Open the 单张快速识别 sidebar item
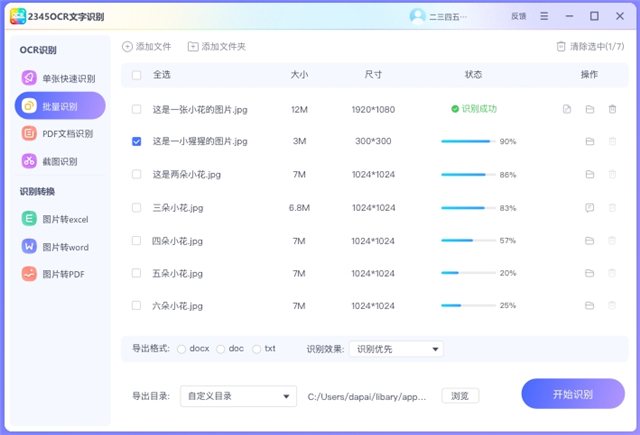Image resolution: width=640 pixels, height=435 pixels. [x=59, y=78]
